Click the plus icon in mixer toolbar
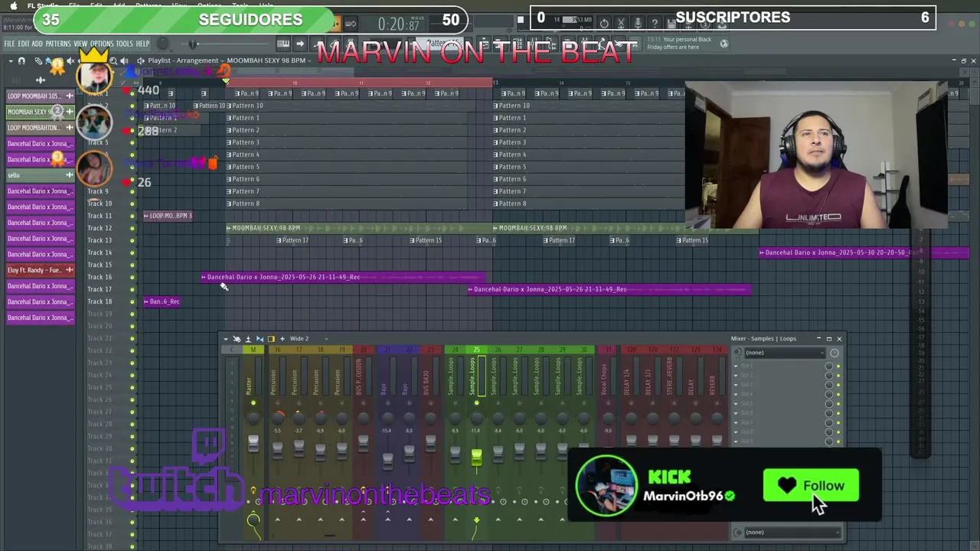Viewport: 980px width, 551px height. (x=283, y=338)
